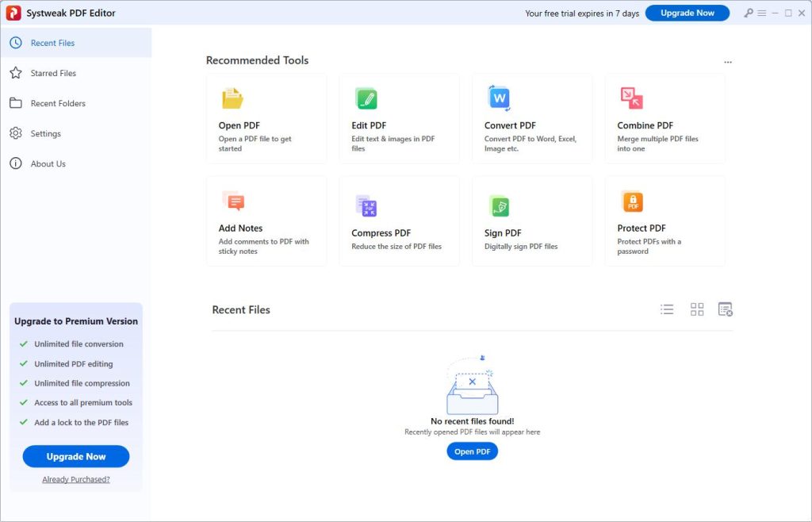Open the Recommended Tools more options ellipsis
Screen dimensions: 812x522
click(728, 62)
